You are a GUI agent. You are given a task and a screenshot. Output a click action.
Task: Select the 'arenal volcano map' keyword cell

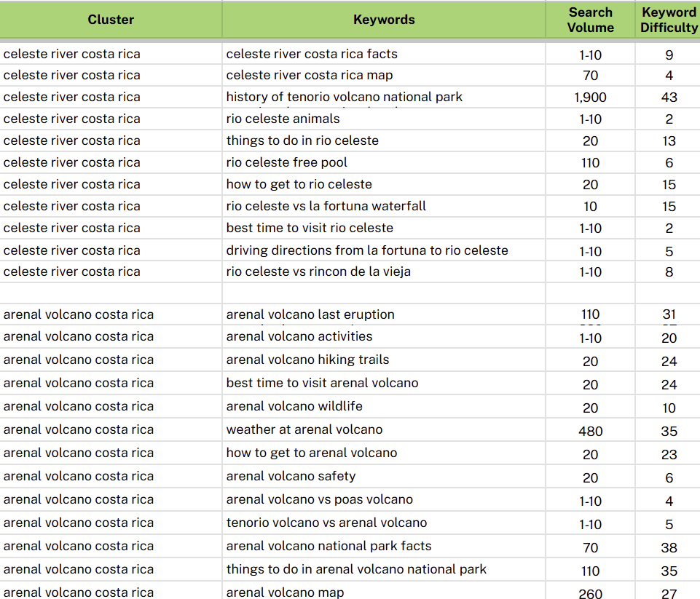click(384, 591)
